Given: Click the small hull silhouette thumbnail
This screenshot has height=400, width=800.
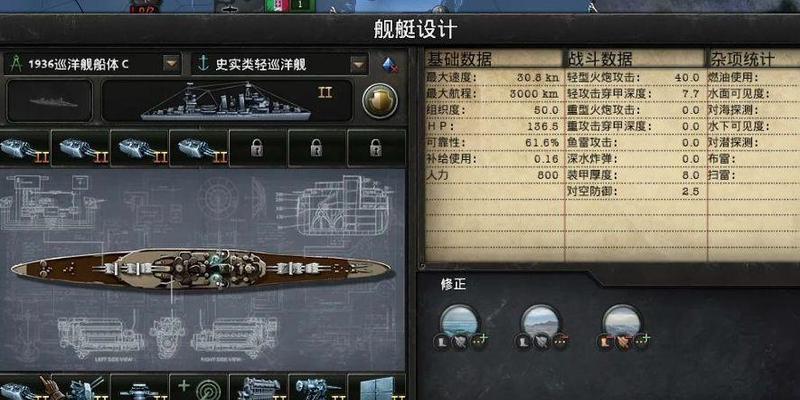Looking at the screenshot, I should [49, 101].
